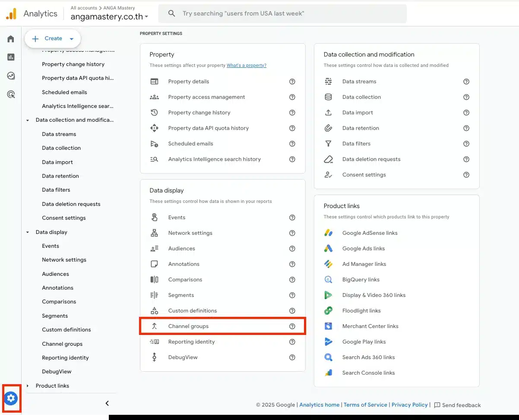Select Channel groups in Data display card
The image size is (519, 420).
point(188,326)
